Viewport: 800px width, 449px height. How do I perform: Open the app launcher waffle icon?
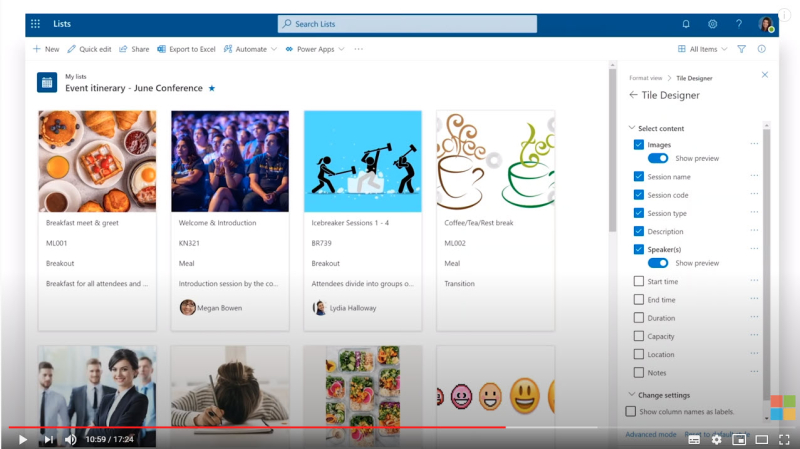tap(35, 23)
